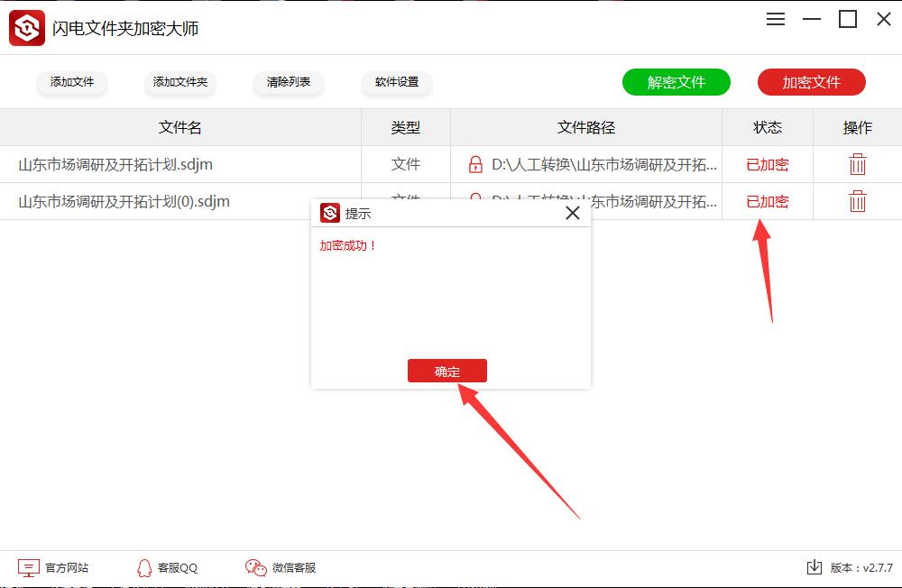902x588 pixels.
Task: Click the 状态 column header
Action: tap(768, 127)
